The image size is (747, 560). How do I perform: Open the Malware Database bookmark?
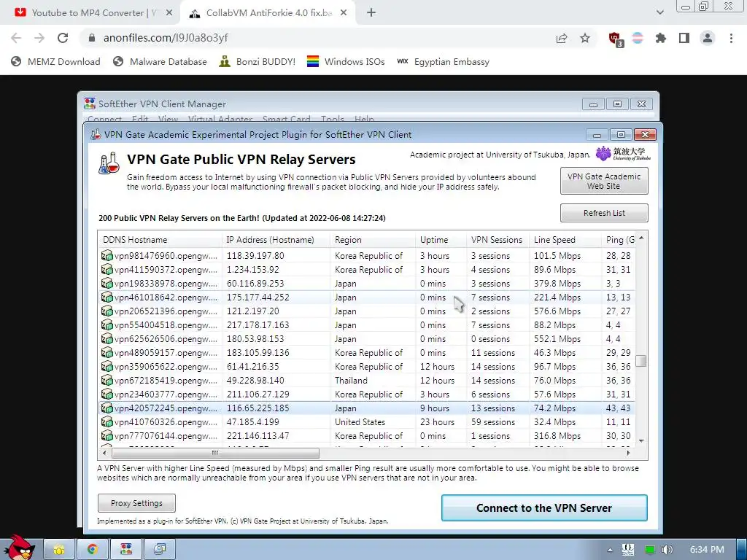tap(160, 61)
